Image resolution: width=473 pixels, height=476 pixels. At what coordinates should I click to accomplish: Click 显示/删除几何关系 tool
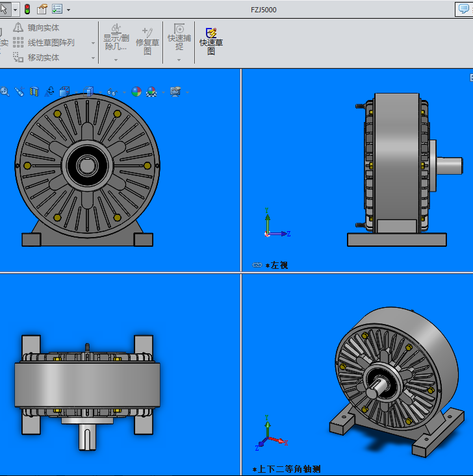pyautogui.click(x=116, y=38)
